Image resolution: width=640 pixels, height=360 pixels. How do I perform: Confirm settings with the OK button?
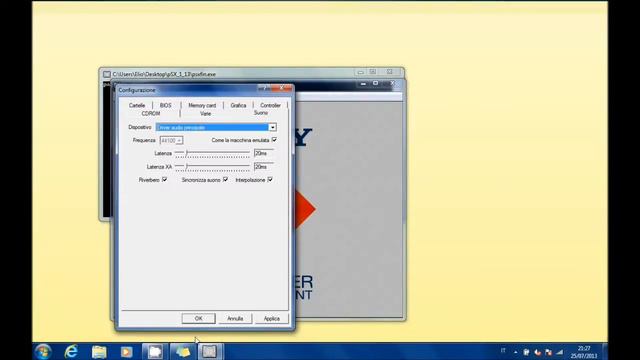coord(198,318)
